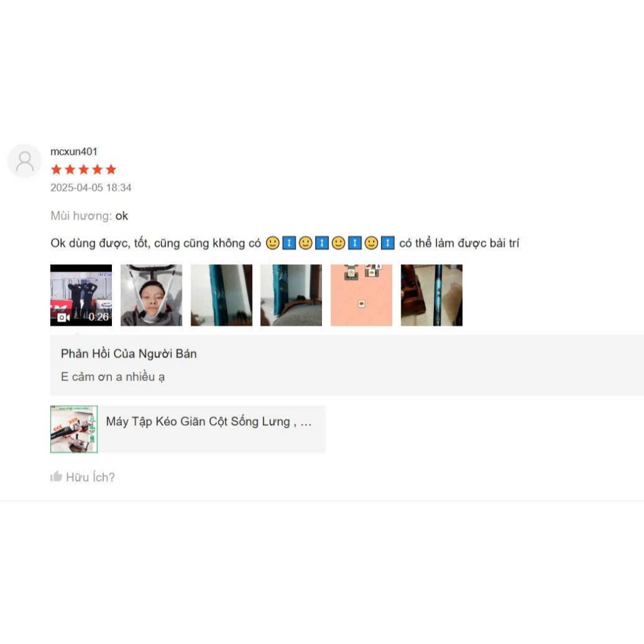Screen dimensions: 644x644
Task: Click the mcxun401 user avatar icon
Action: (25, 161)
